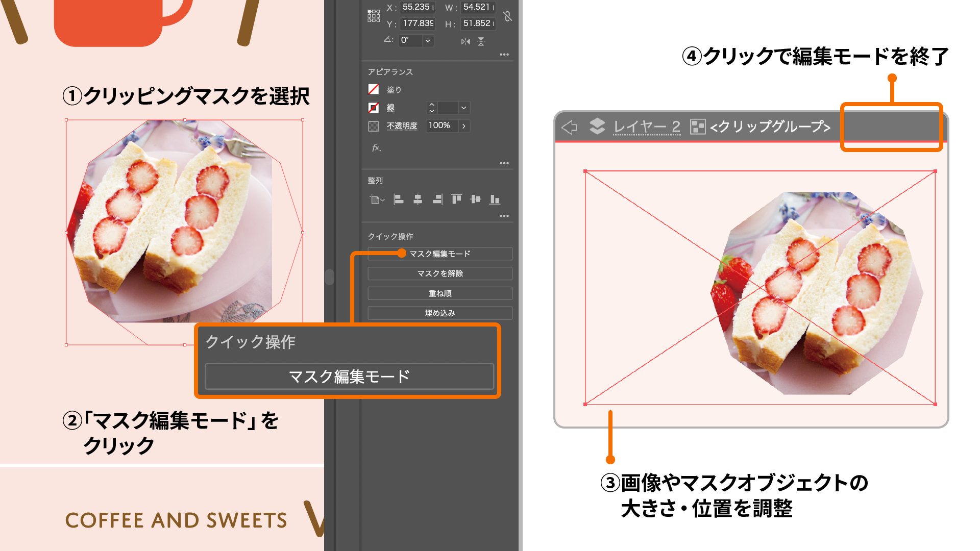Click the reference point locator grid
Viewport: 980px width, 551px height.
click(374, 16)
